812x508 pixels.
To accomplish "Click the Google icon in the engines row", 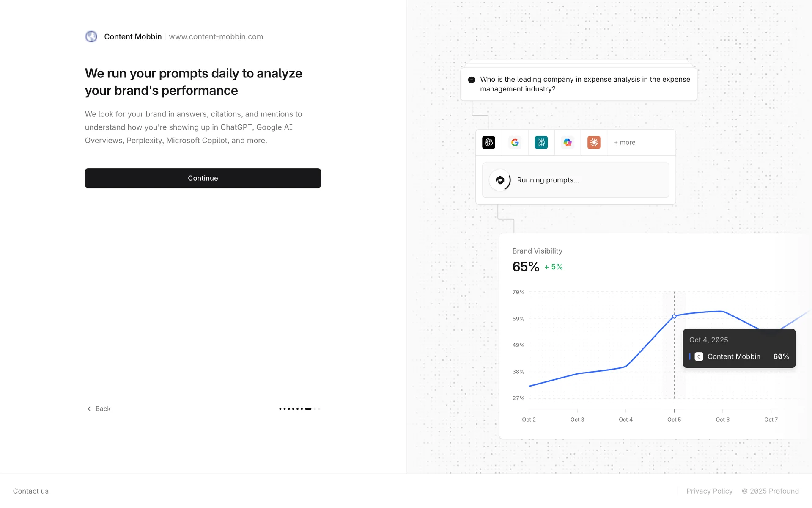I will click(x=515, y=143).
